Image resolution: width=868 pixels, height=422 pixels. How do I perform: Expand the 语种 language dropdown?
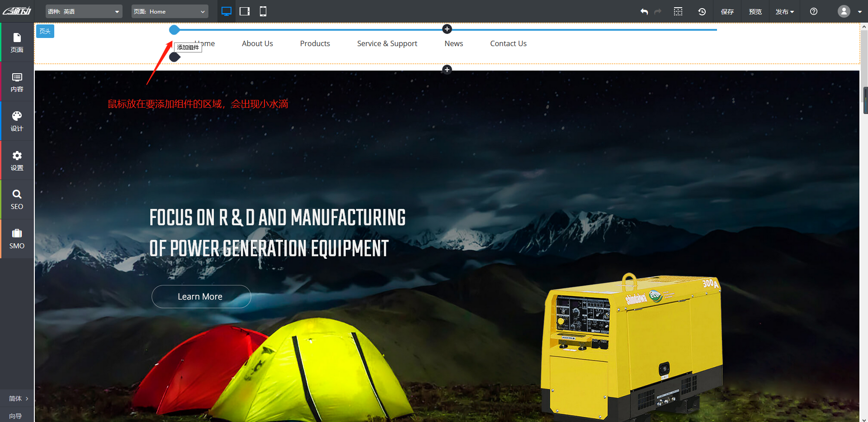coord(84,12)
